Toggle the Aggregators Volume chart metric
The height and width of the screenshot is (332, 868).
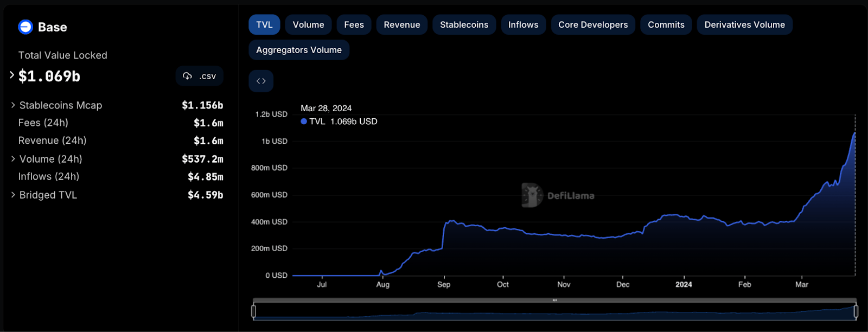pos(299,50)
